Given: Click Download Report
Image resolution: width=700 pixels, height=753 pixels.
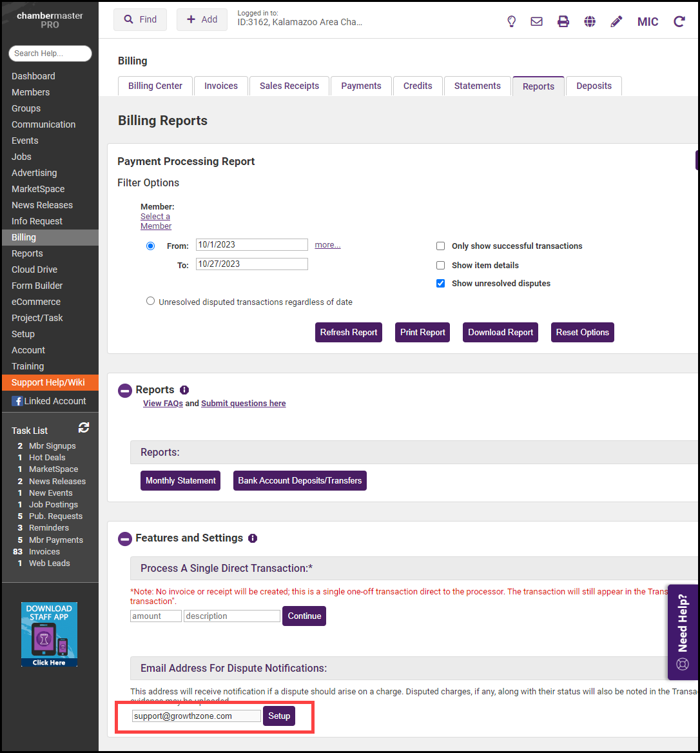Looking at the screenshot, I should tap(500, 332).
